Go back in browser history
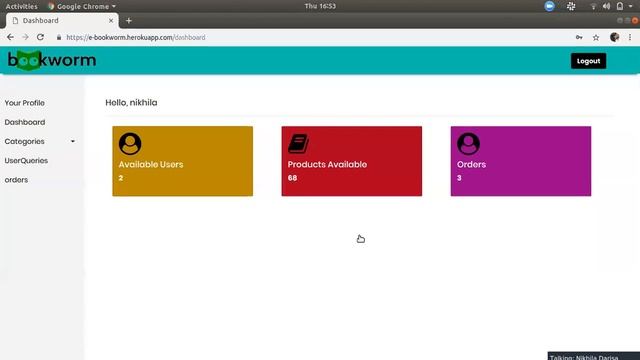 pyautogui.click(x=10, y=37)
